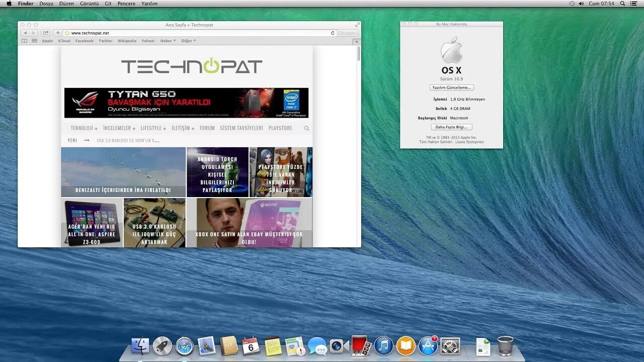The width and height of the screenshot is (644, 362).
Task: Open the Git menu
Action: [x=108, y=4]
